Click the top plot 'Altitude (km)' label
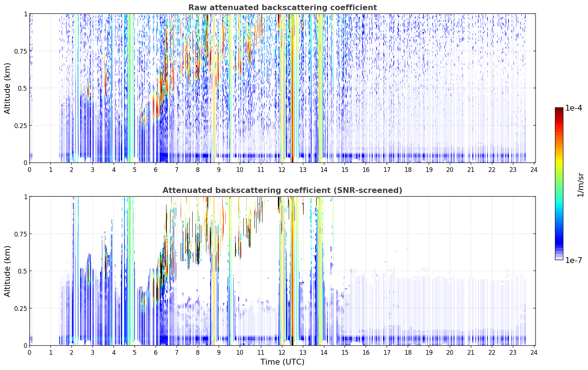 (x=8, y=88)
